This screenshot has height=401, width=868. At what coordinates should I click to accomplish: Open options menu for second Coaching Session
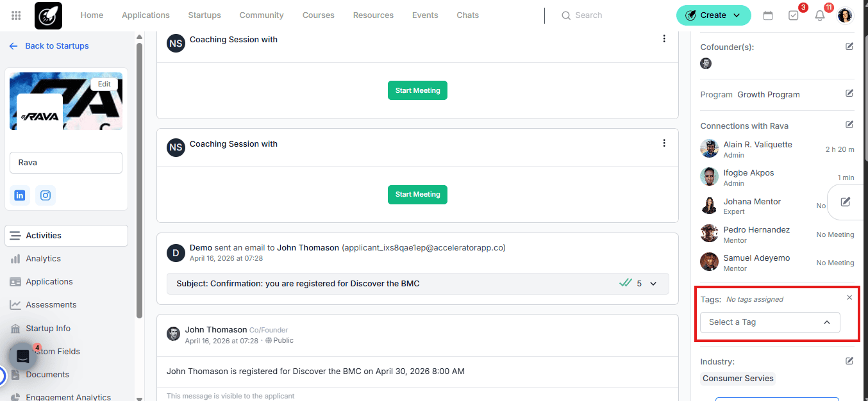tap(664, 143)
